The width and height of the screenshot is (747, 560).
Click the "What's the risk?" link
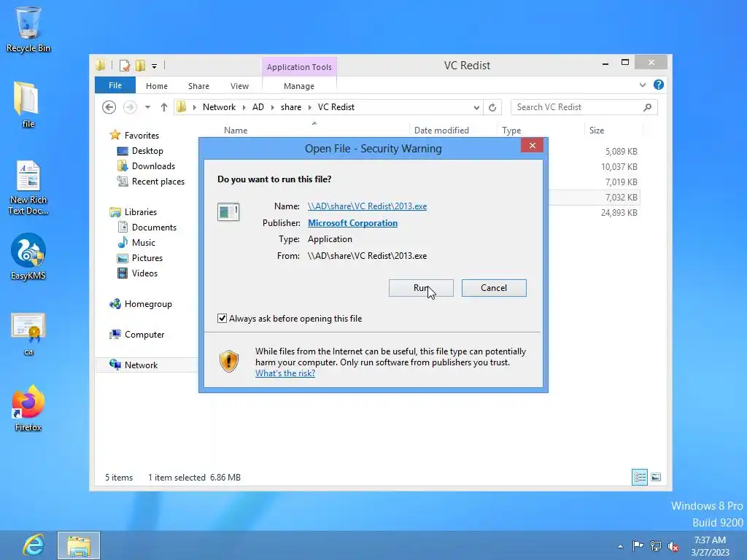285,373
